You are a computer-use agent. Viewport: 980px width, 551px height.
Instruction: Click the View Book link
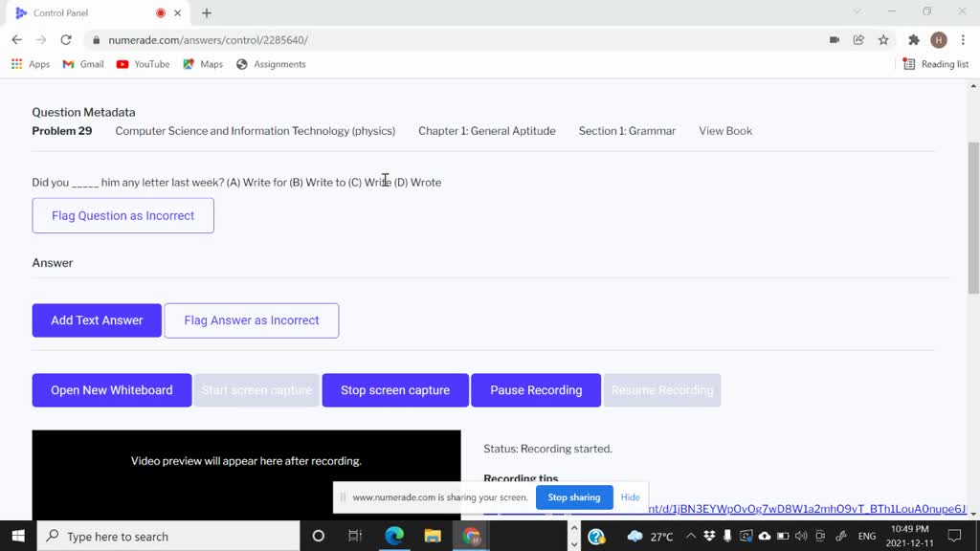724,131
